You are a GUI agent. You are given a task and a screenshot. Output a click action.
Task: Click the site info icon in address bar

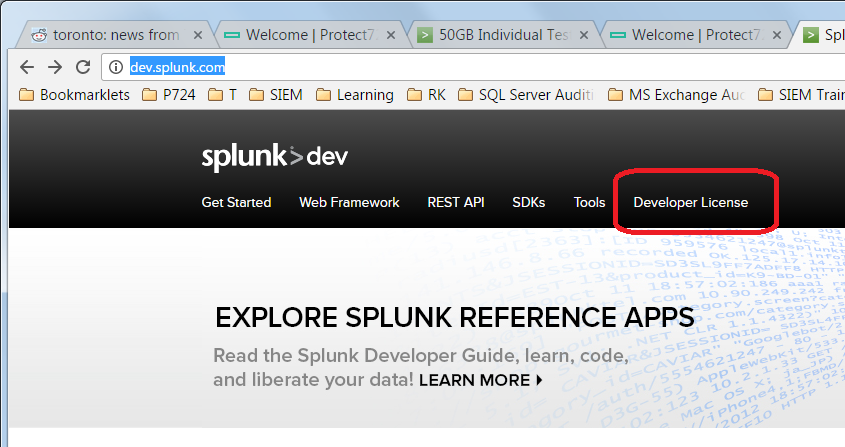tap(117, 68)
